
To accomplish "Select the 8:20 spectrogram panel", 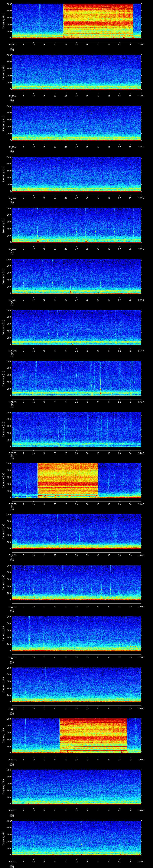I will 76,327.
